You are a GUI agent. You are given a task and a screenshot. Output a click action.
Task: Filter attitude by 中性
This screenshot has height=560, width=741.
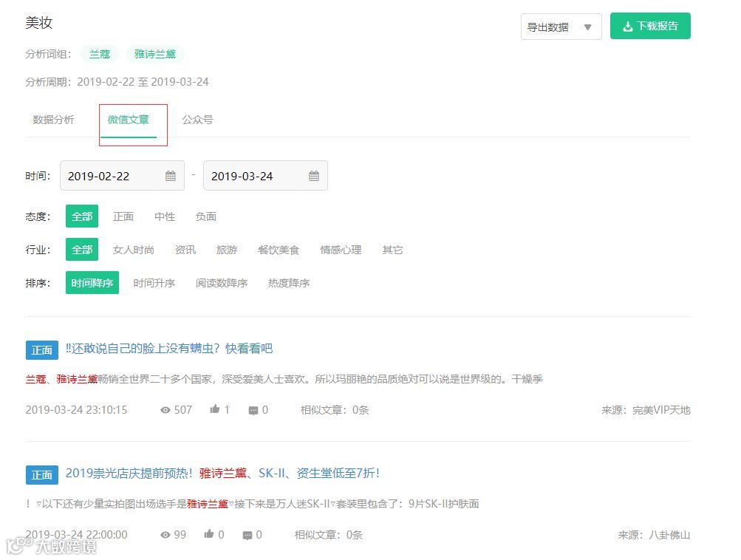pos(165,216)
